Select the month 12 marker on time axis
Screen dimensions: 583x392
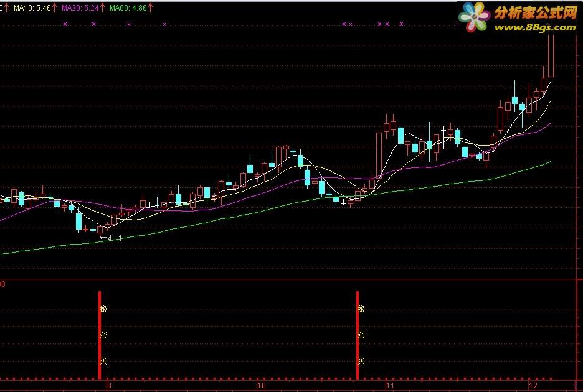click(x=533, y=385)
